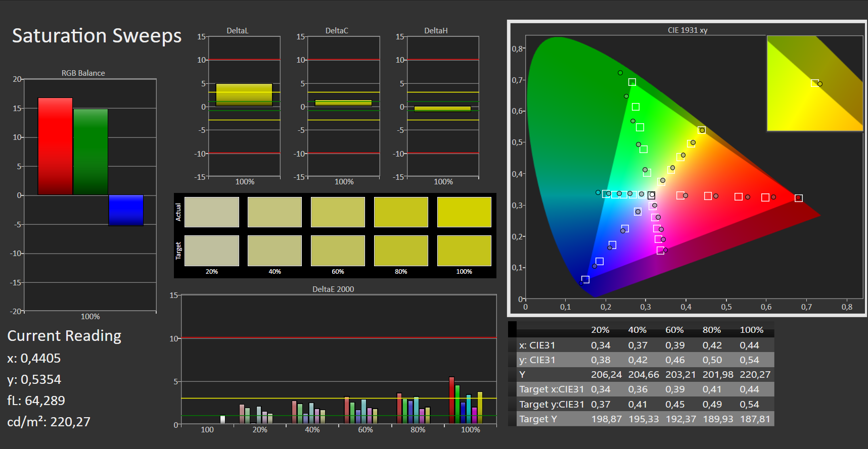The image size is (868, 449).
Task: Select the "0,45" table cell
Action: pyautogui.click(x=675, y=405)
